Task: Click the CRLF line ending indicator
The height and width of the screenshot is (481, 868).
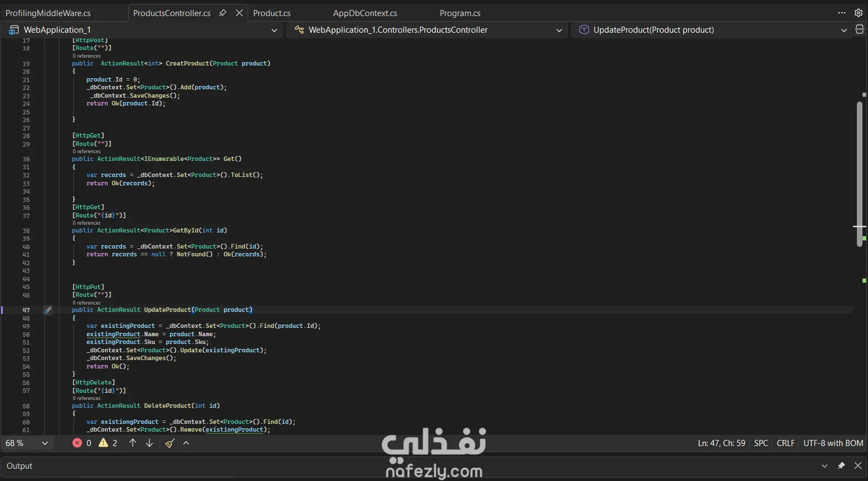Action: (785, 443)
